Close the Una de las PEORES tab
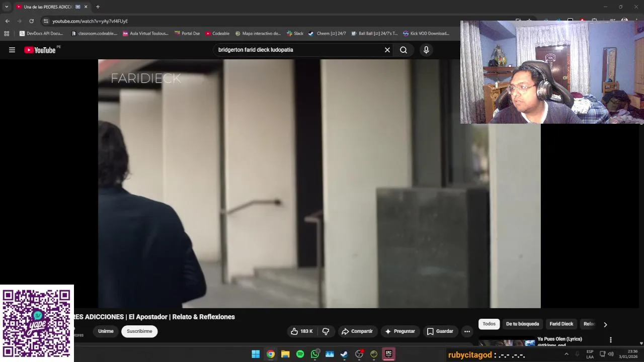 click(x=86, y=7)
